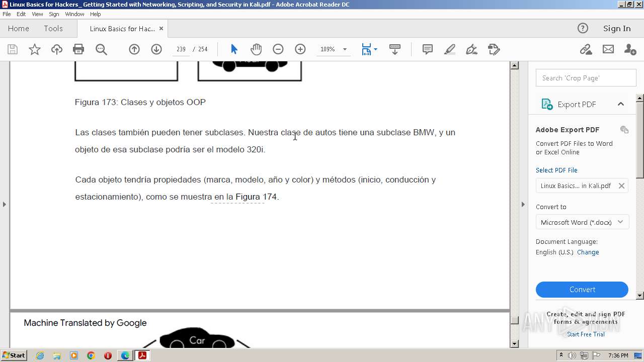
Task: Open fit page options dropdown arrow
Action: pyautogui.click(x=375, y=49)
